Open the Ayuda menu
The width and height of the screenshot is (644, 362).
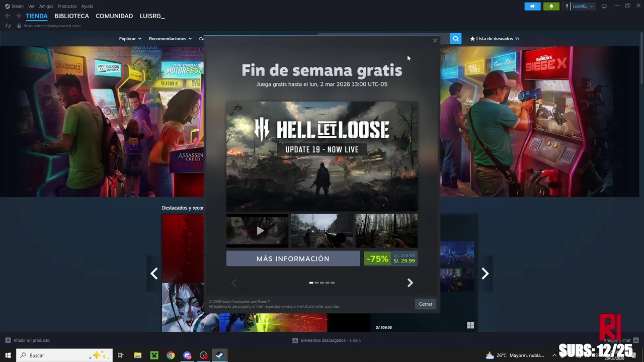(x=87, y=6)
